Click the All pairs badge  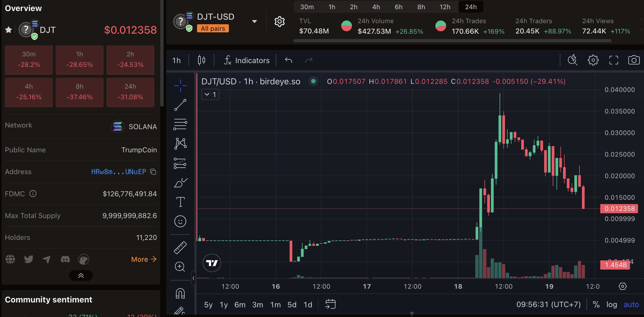click(x=213, y=28)
